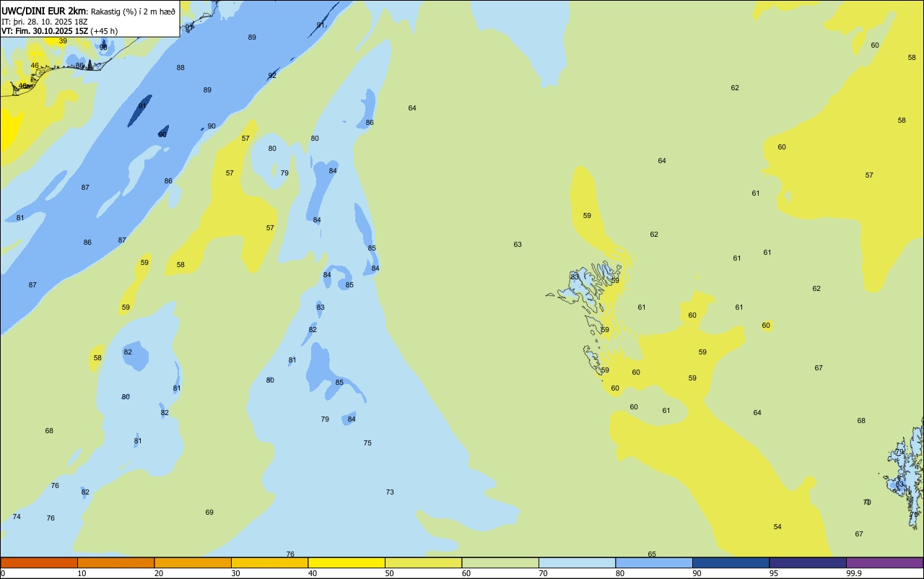The height and width of the screenshot is (579, 924).
Task: Select the bright yellow 40–50 legend block
Action: click(346, 562)
